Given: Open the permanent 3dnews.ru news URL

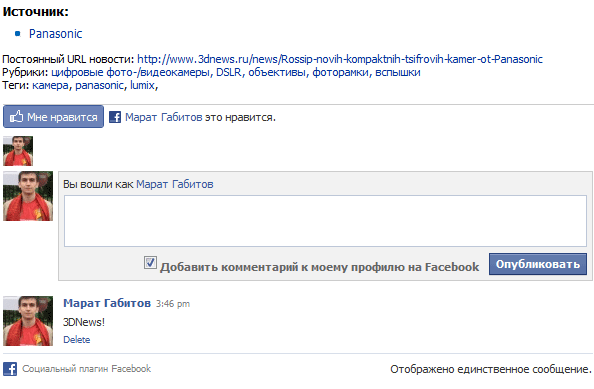Looking at the screenshot, I should (340, 59).
